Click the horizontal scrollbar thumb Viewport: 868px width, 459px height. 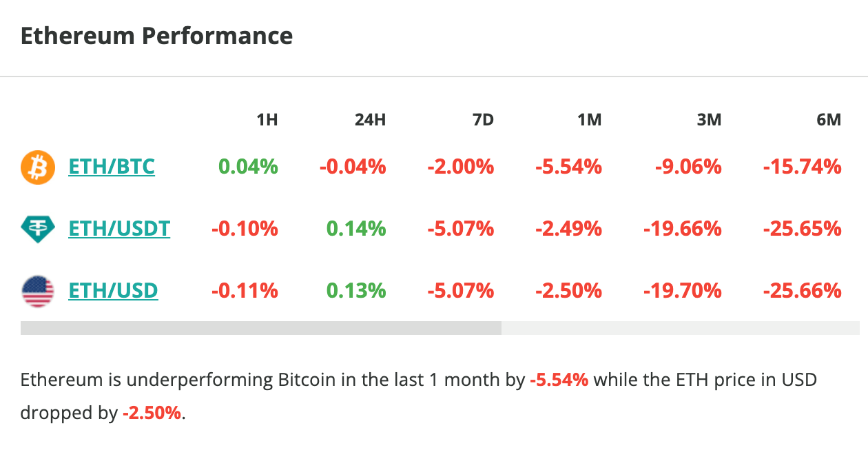[261, 328]
